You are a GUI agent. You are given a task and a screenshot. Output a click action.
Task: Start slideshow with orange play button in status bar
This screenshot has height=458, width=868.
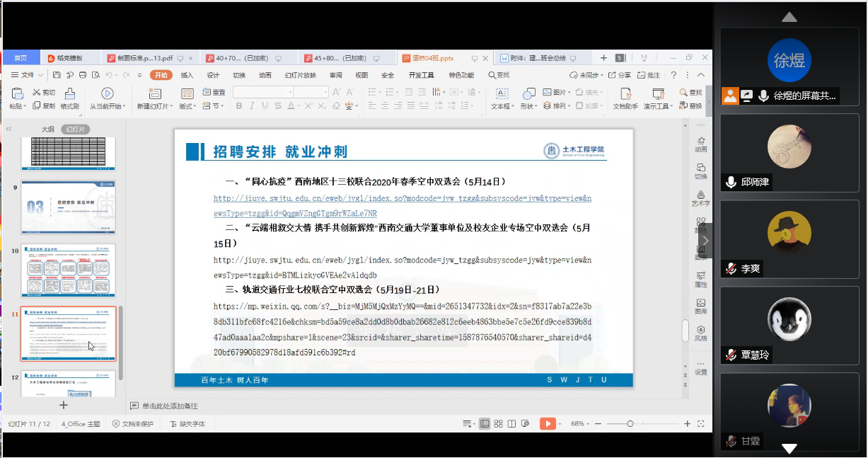coord(547,423)
